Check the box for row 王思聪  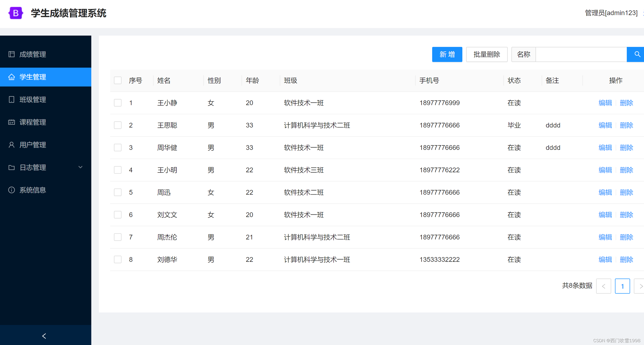[118, 125]
